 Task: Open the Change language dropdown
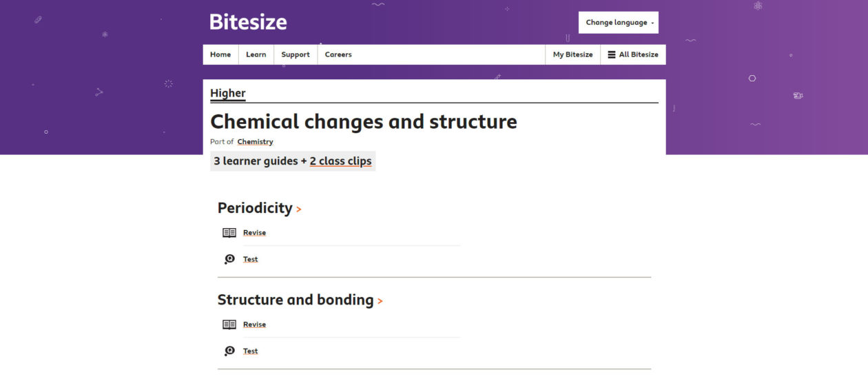click(619, 23)
